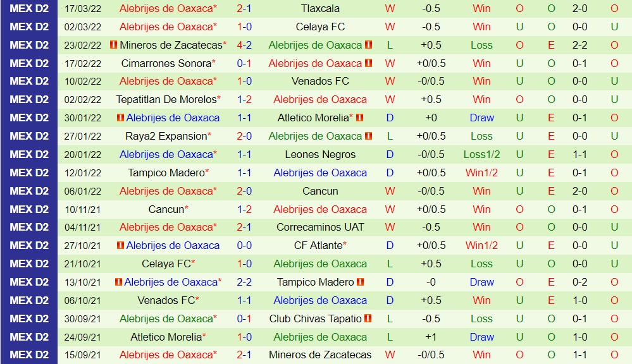Click red card icon right of Atletico Morelia
632x364 pixels.
(x=359, y=118)
